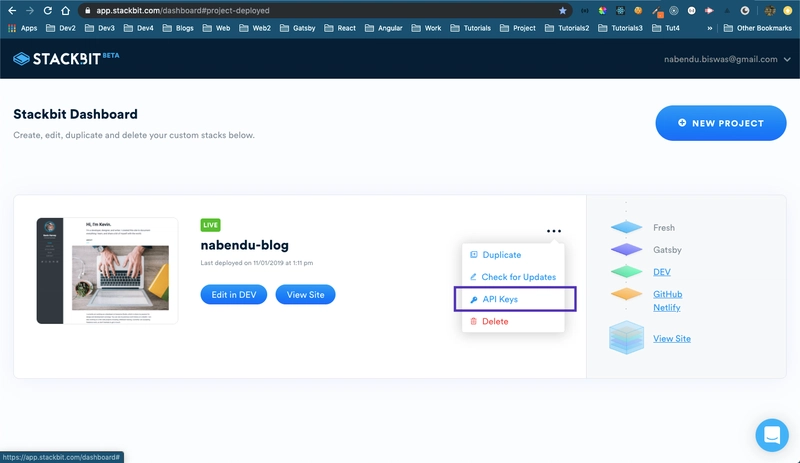Open the Tut4 bookmarks folder
Image resolution: width=800 pixels, height=463 pixels.
point(666,28)
